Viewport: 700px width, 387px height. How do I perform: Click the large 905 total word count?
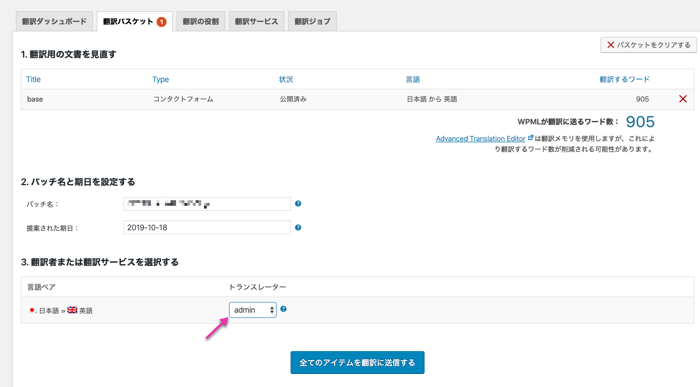(640, 121)
